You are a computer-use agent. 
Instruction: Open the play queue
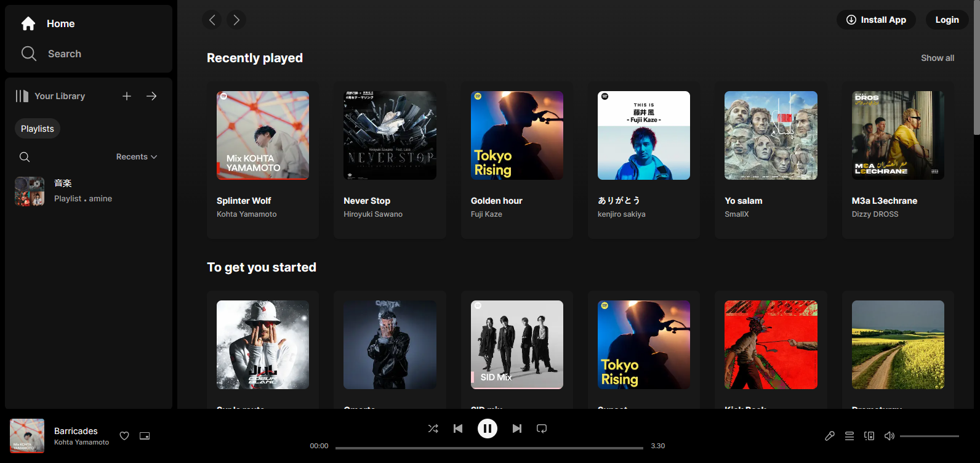849,436
